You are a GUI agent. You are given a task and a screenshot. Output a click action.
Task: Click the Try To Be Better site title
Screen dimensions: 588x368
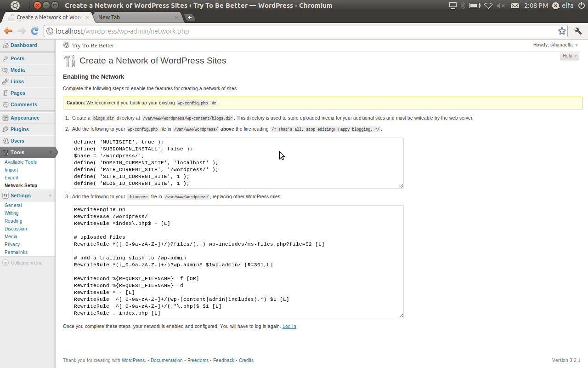click(93, 46)
